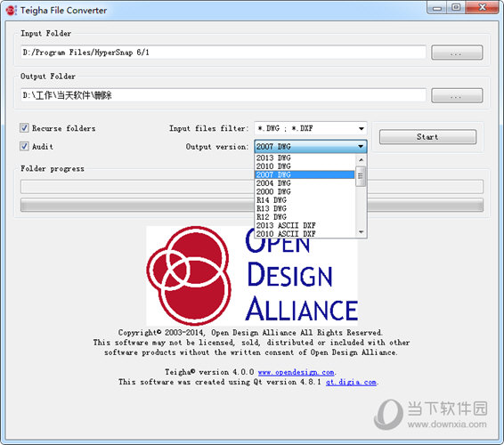504x445 pixels.
Task: Click the Open Design Alliance logo
Action: click(x=252, y=276)
